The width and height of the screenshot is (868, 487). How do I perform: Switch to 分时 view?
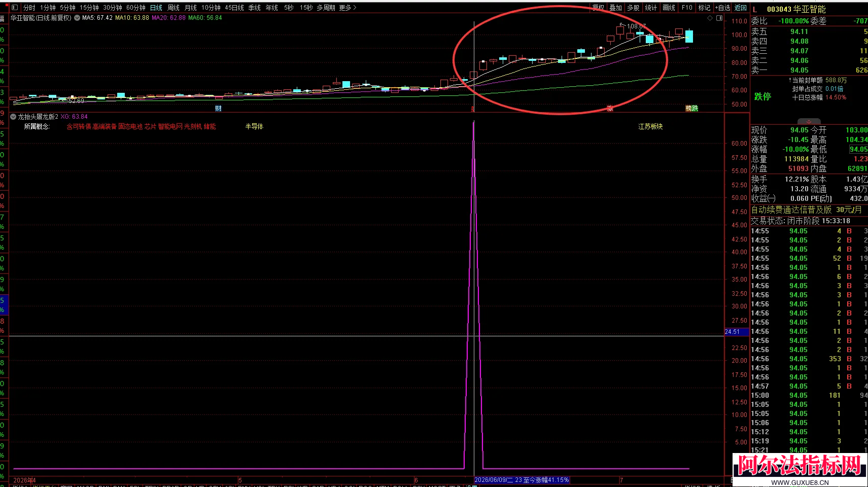[29, 8]
